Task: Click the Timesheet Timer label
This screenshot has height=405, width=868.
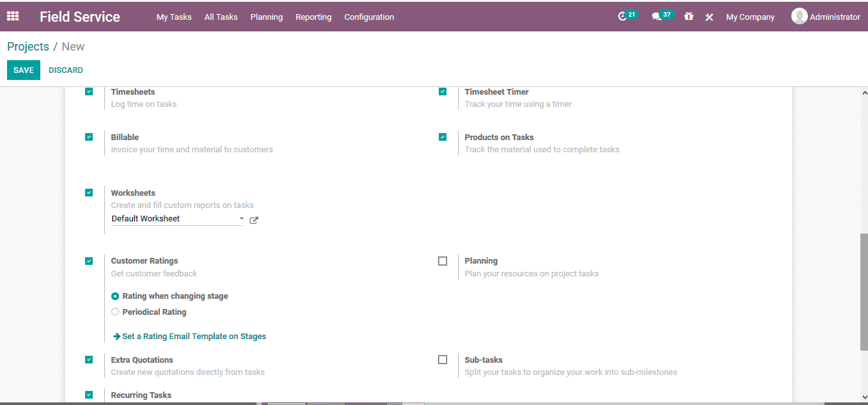Action: [497, 92]
